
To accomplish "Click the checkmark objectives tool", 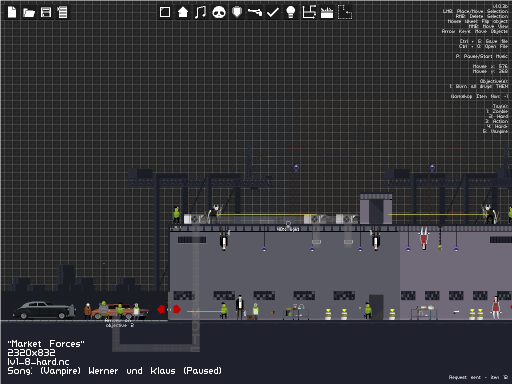I will [273, 12].
